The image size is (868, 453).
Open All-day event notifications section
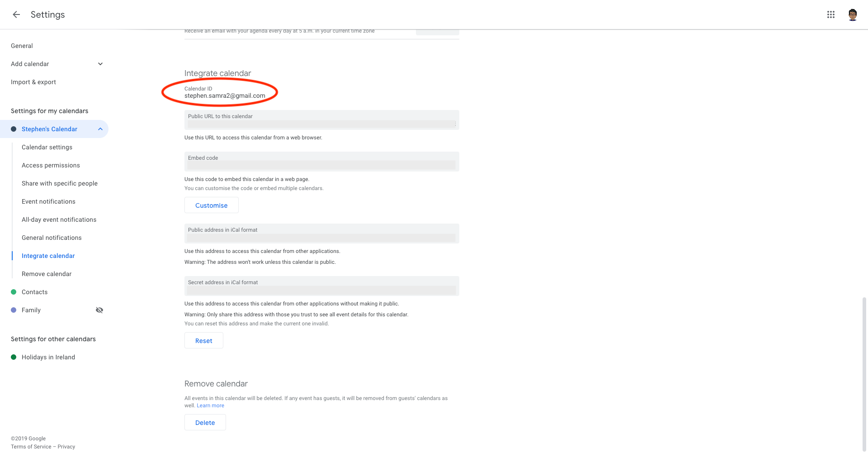(x=59, y=219)
